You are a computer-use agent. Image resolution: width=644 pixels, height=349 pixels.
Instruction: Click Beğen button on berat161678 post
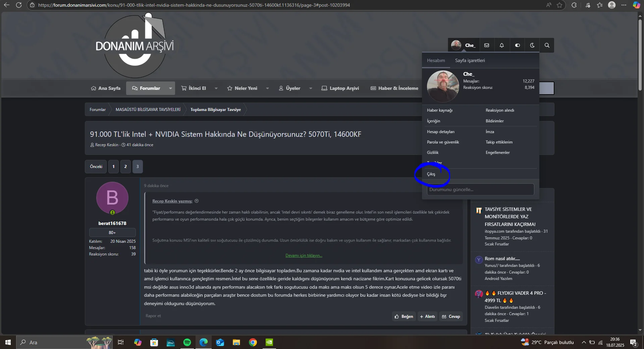[404, 316]
